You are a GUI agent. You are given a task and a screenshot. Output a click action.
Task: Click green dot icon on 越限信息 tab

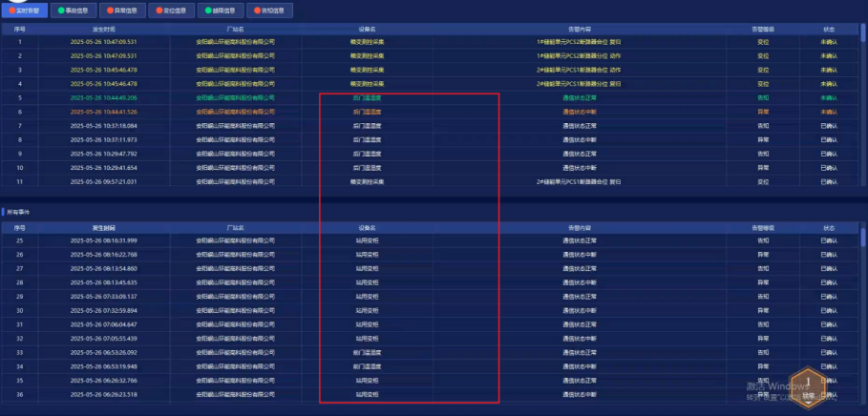208,10
